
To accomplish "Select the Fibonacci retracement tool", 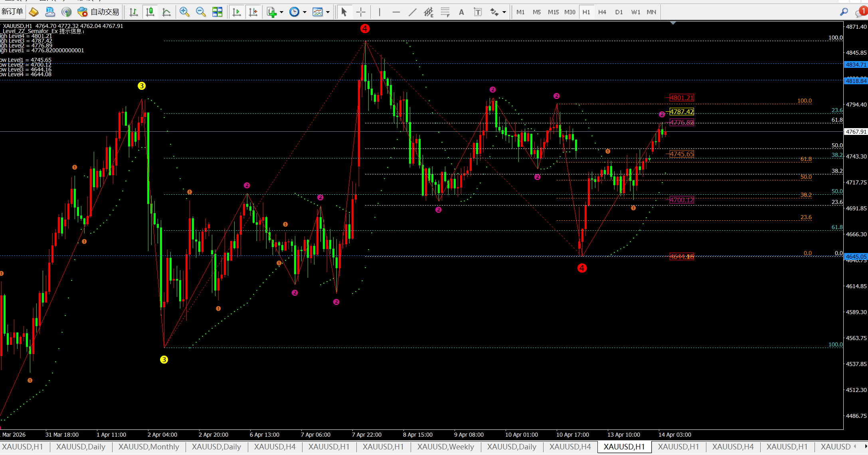I will tap(445, 12).
